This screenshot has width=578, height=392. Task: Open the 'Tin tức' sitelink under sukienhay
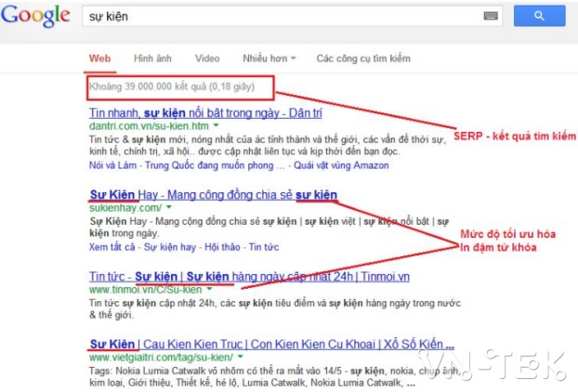(x=264, y=247)
